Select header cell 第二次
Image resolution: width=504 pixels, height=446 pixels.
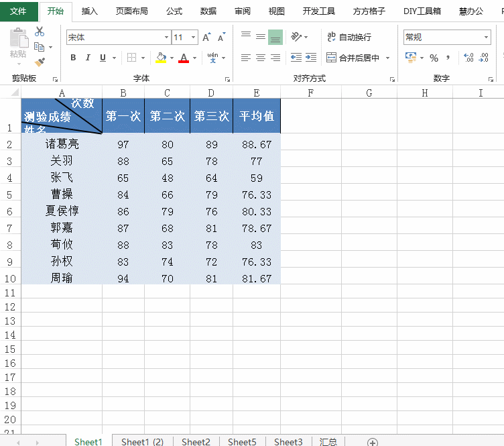point(167,116)
